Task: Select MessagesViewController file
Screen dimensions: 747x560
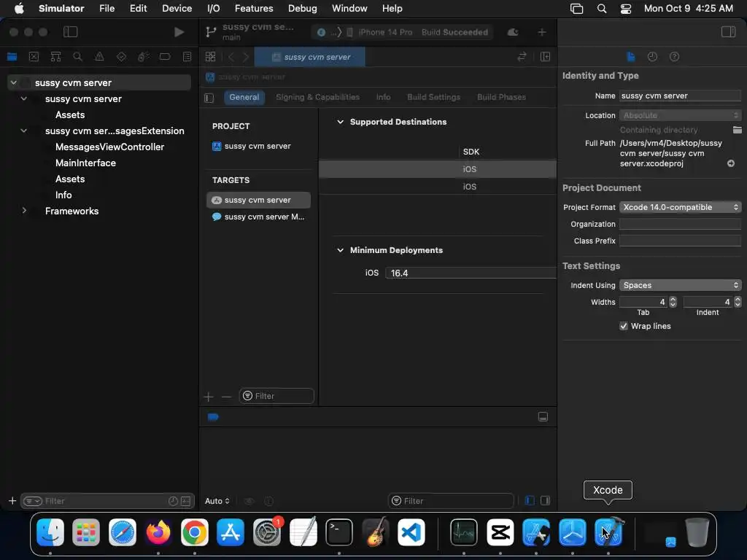Action: coord(109,147)
